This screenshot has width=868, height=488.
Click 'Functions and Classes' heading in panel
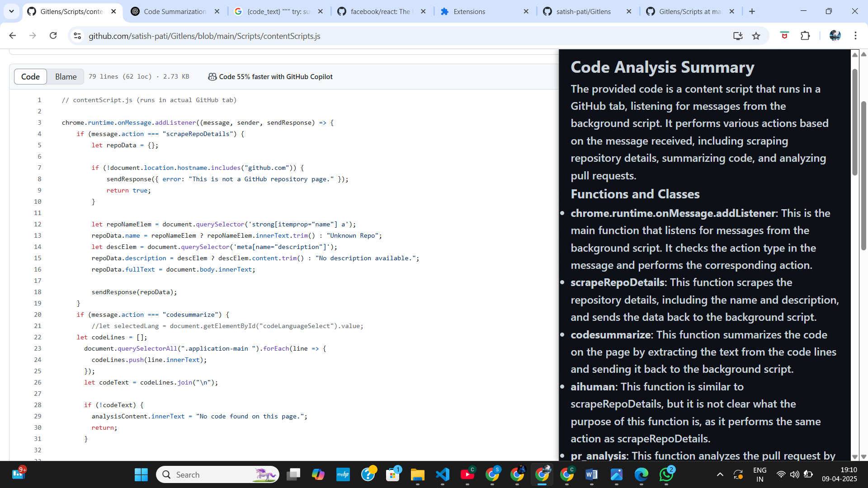[635, 194]
